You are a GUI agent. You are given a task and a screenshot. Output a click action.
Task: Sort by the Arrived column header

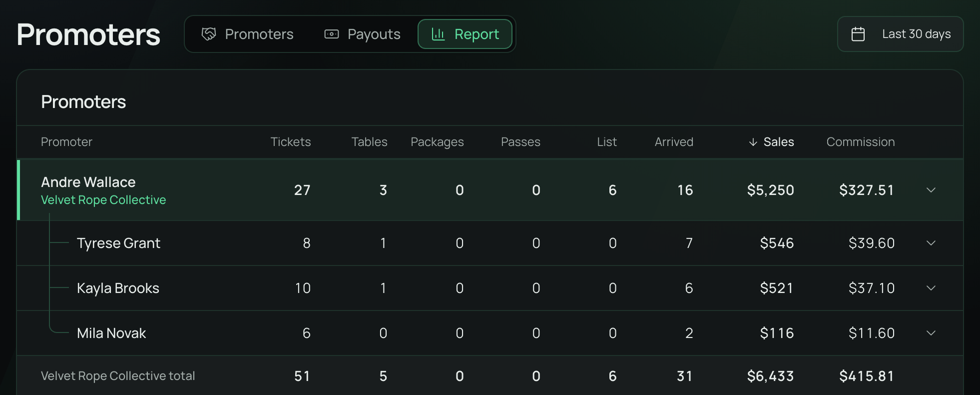(x=674, y=142)
